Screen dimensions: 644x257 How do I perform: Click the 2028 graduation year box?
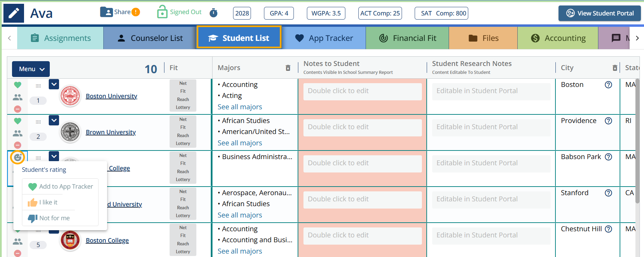click(242, 13)
